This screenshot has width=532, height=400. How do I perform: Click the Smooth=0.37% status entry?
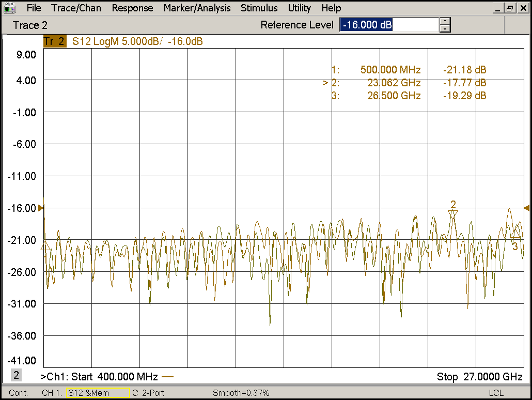[241, 393]
